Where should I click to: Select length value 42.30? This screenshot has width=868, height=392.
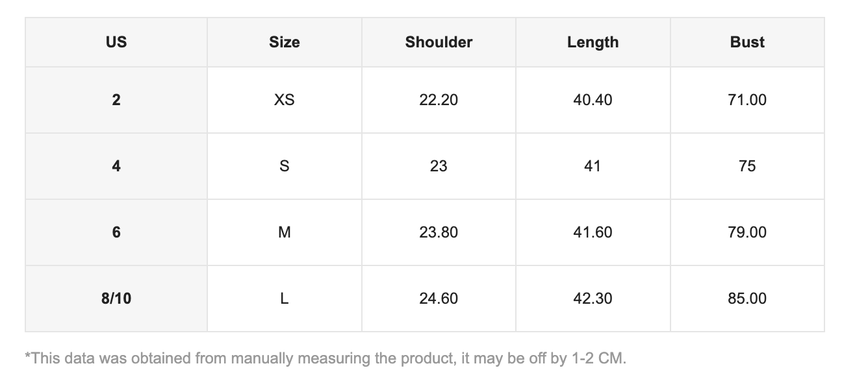coord(593,299)
